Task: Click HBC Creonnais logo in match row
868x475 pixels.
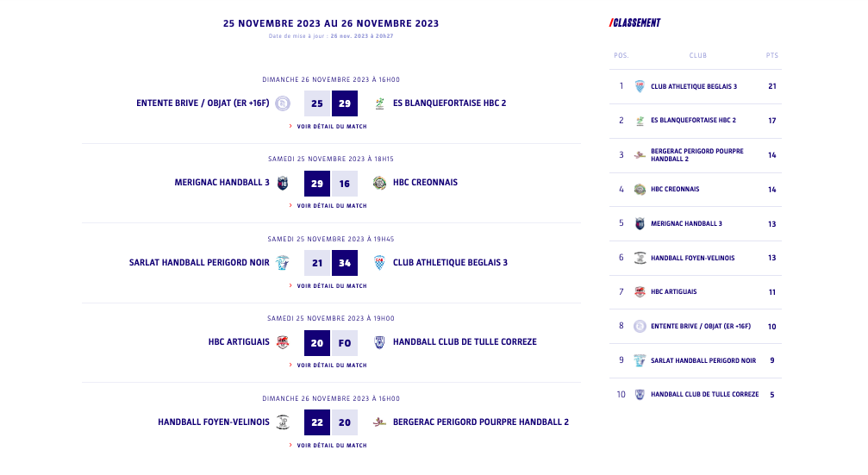Action: click(379, 183)
